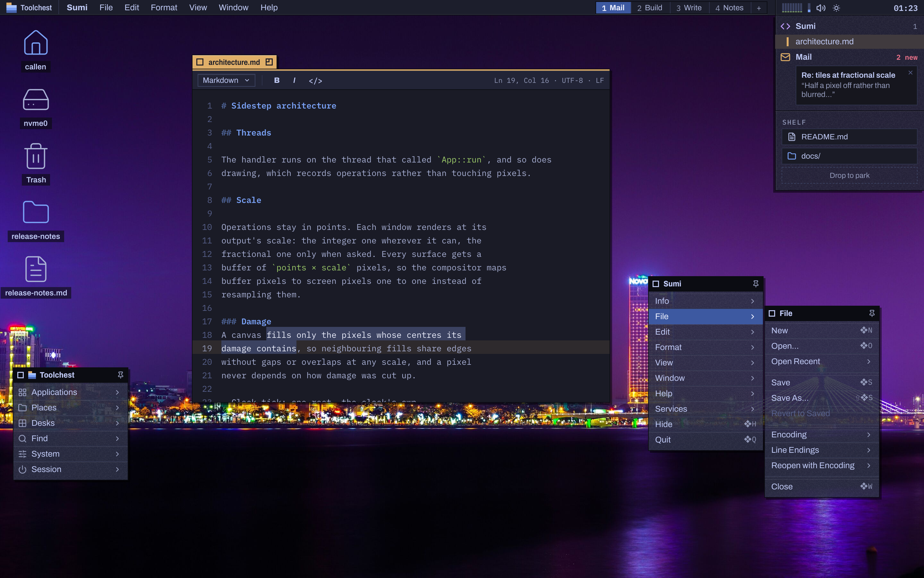Click the square window icon left of architecture.md title
924x578 pixels.
[200, 62]
